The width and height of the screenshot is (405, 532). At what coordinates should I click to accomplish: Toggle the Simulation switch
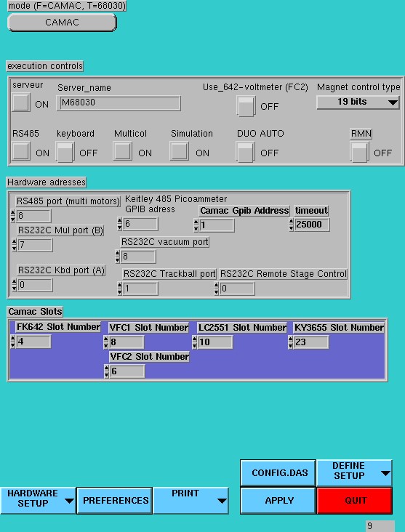click(x=179, y=152)
